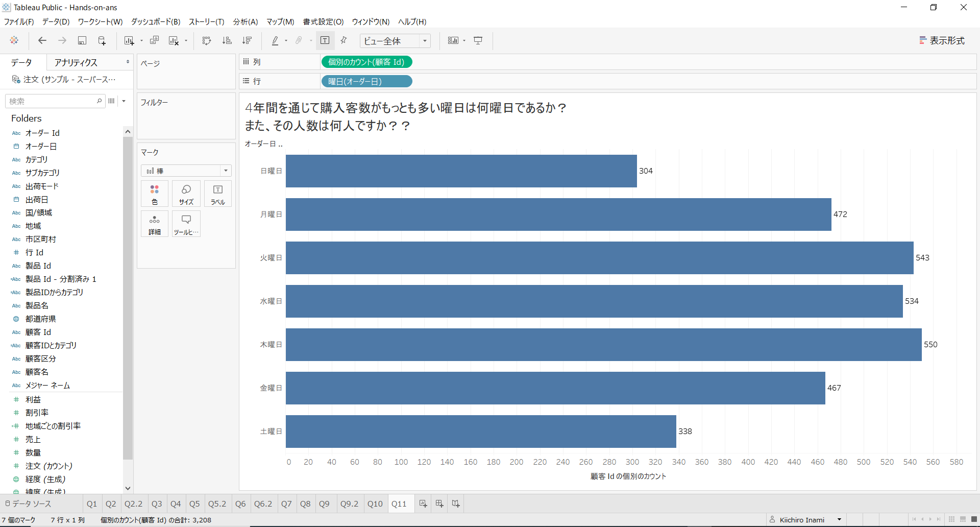Open the Kiichiro Inami user dropdown
Image resolution: width=980 pixels, height=527 pixels.
[839, 520]
